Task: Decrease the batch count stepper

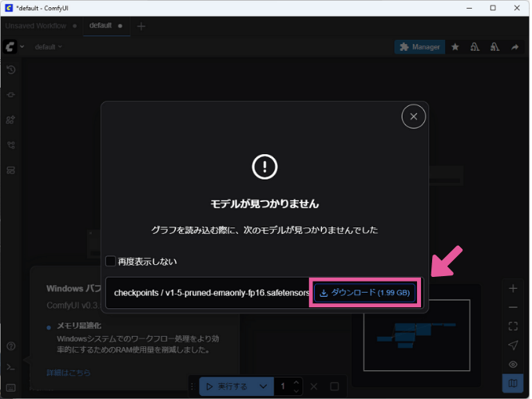Action: pos(296,391)
